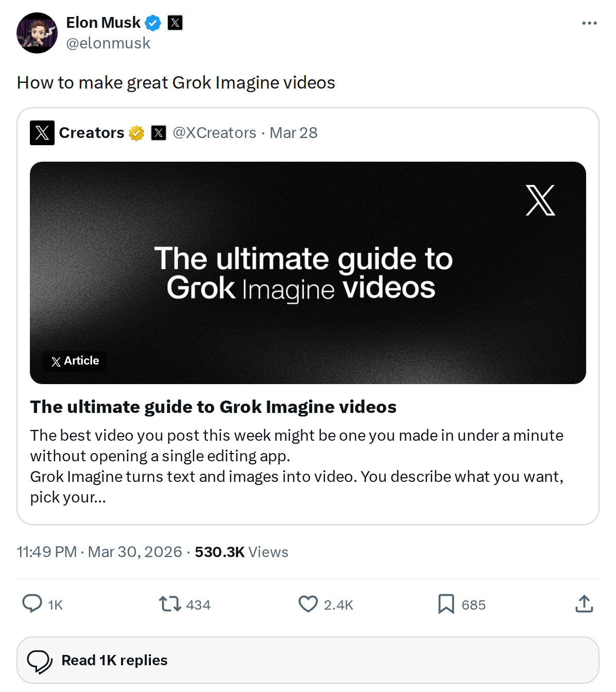Open the ultimate guide article title link
The image size is (616, 692).
[x=213, y=407]
